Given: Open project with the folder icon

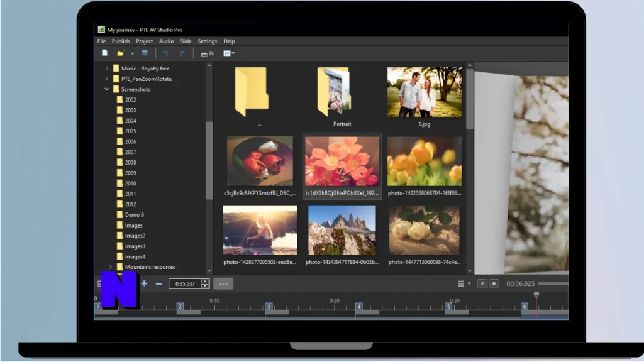Looking at the screenshot, I should pos(120,53).
